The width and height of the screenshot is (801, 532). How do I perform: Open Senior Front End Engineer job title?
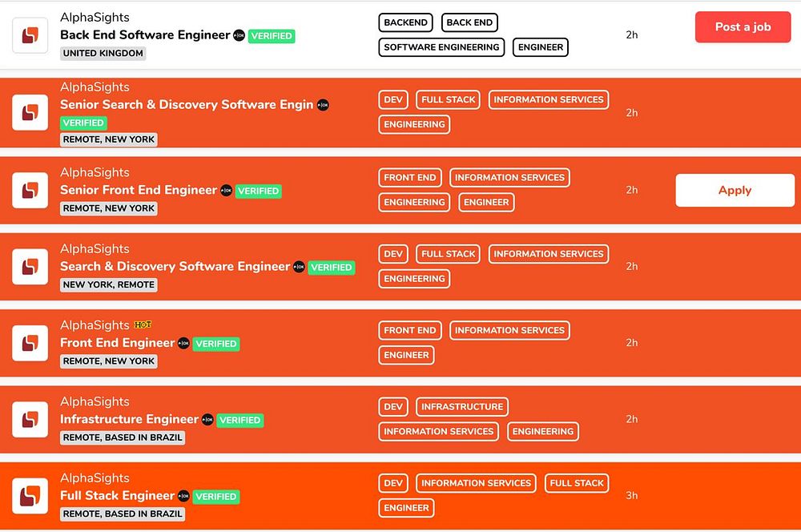point(139,190)
